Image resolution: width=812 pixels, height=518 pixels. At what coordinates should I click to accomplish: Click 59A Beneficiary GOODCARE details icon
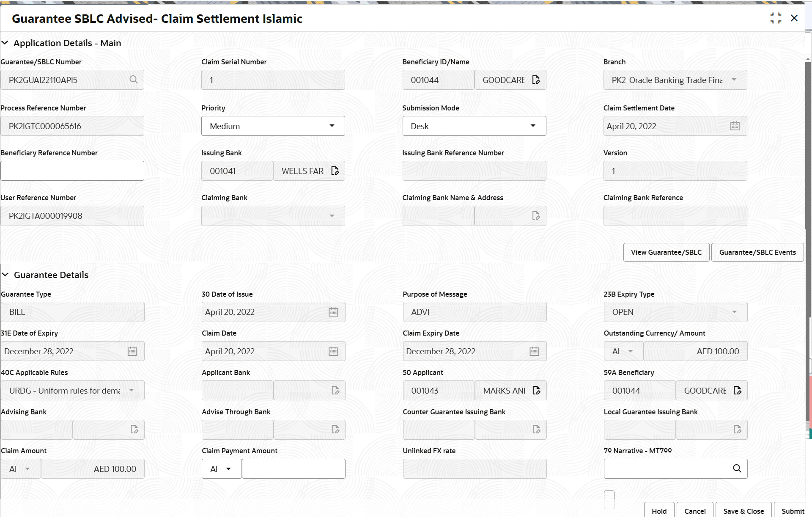pyautogui.click(x=737, y=391)
